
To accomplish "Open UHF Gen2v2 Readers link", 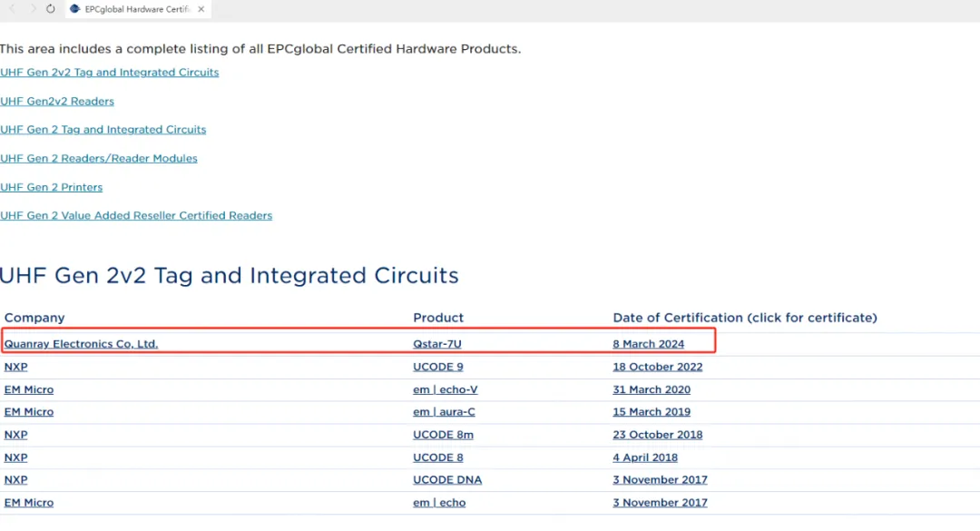I will click(57, 102).
